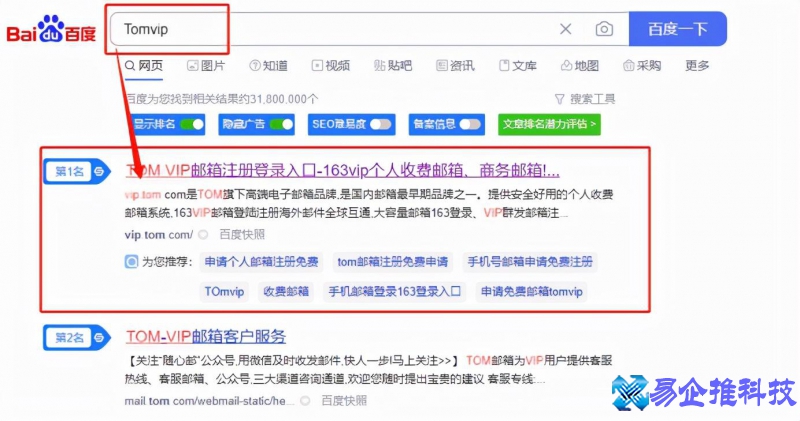Select suggestion 申请免费邮箱tomvip
The height and width of the screenshot is (421, 800).
pyautogui.click(x=532, y=291)
